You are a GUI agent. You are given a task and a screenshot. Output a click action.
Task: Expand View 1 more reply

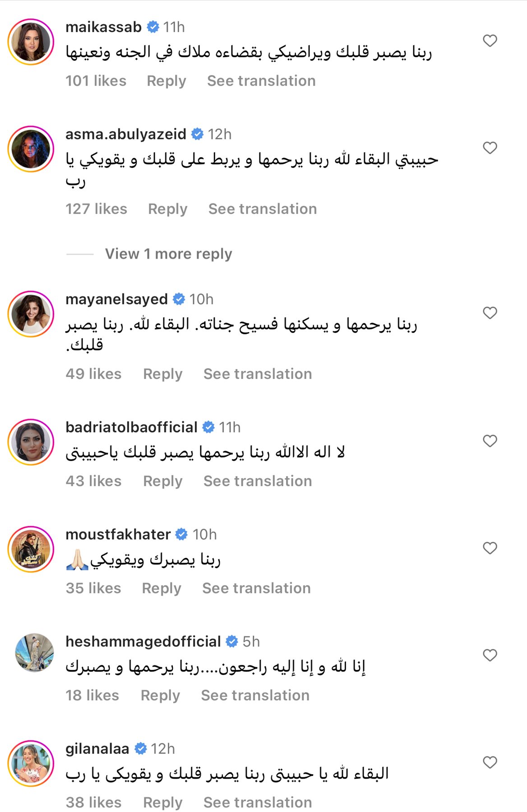click(168, 254)
